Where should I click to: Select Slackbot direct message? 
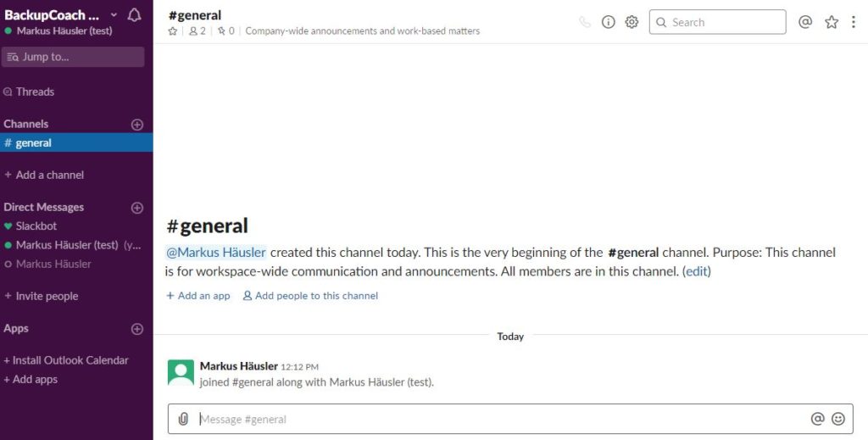(x=36, y=226)
